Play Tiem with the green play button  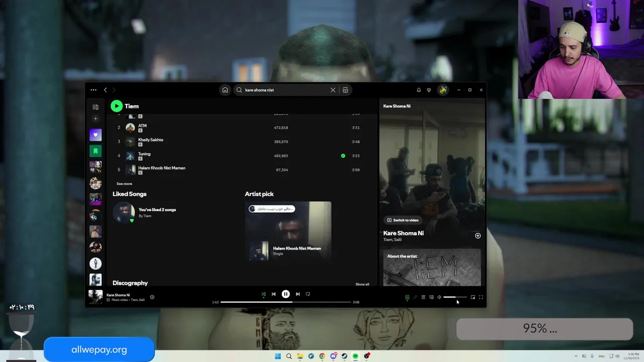[116, 106]
